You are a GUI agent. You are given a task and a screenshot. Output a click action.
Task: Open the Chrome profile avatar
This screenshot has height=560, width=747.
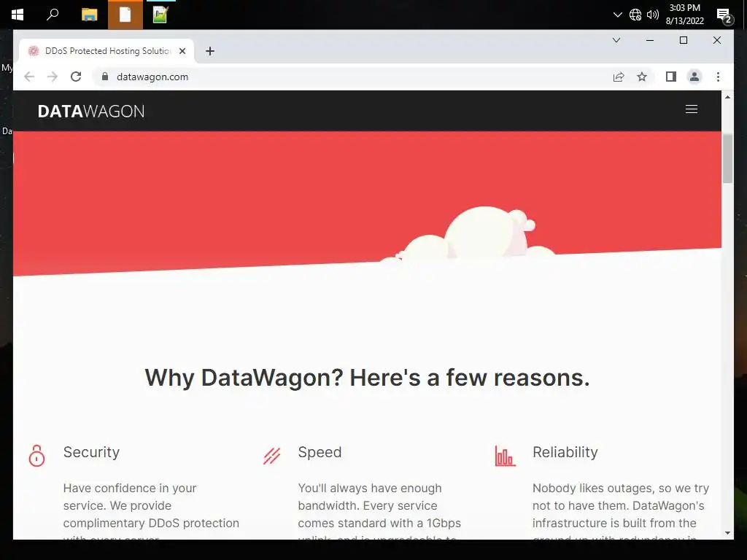[x=694, y=77]
